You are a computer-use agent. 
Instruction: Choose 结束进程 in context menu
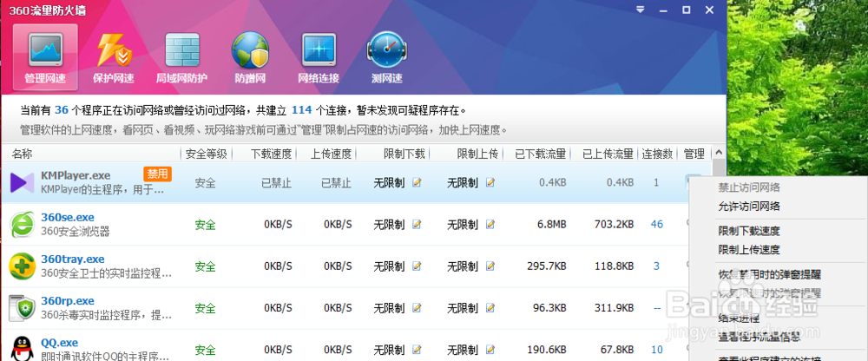pyautogui.click(x=739, y=318)
